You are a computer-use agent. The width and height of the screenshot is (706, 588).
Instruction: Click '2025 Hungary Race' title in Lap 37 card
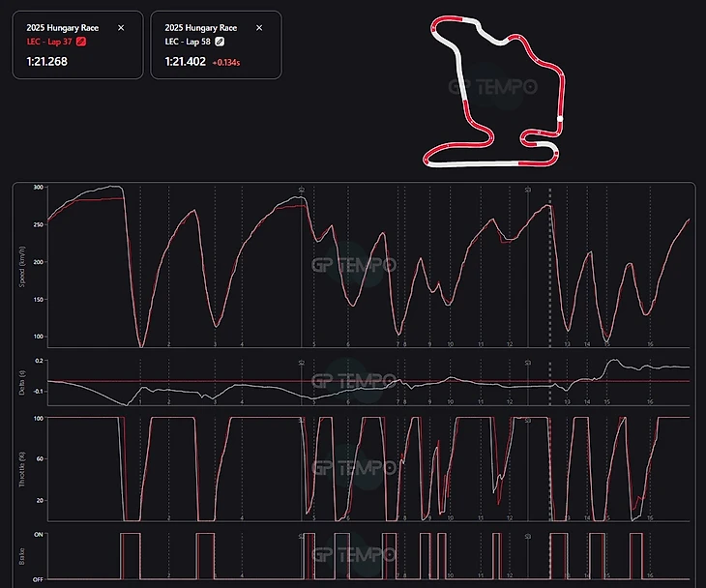(63, 27)
